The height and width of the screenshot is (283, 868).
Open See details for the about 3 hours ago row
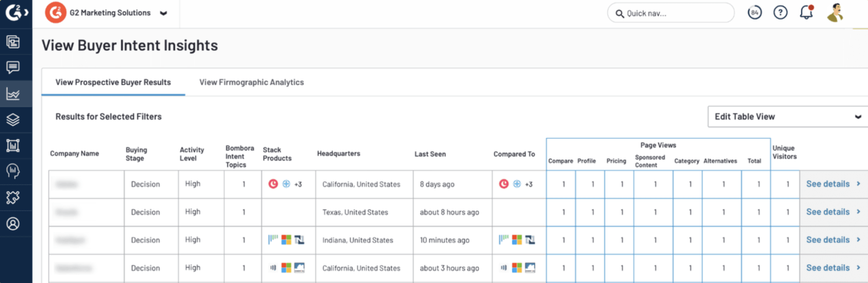point(833,268)
